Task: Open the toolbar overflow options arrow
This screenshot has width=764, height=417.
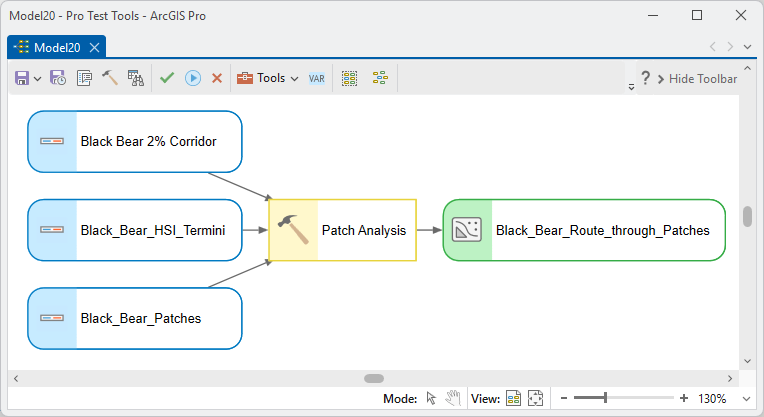Action: point(631,87)
